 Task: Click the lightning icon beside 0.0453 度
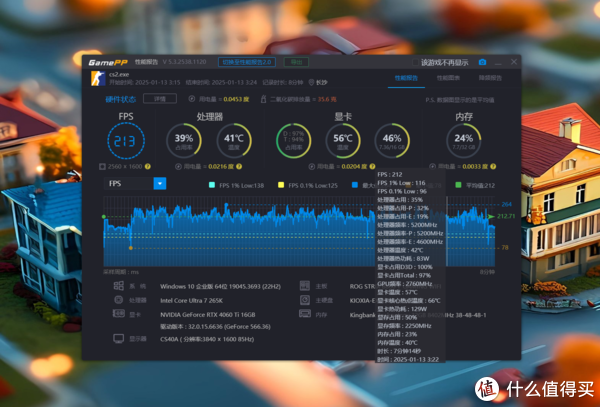click(190, 99)
